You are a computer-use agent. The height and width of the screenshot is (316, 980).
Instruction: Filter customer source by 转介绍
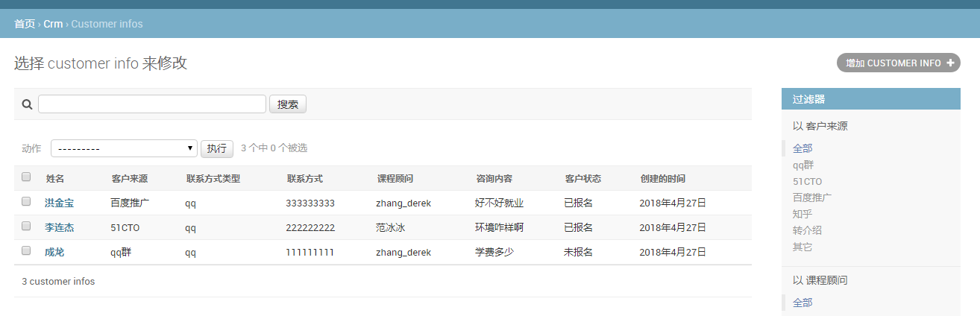(807, 230)
